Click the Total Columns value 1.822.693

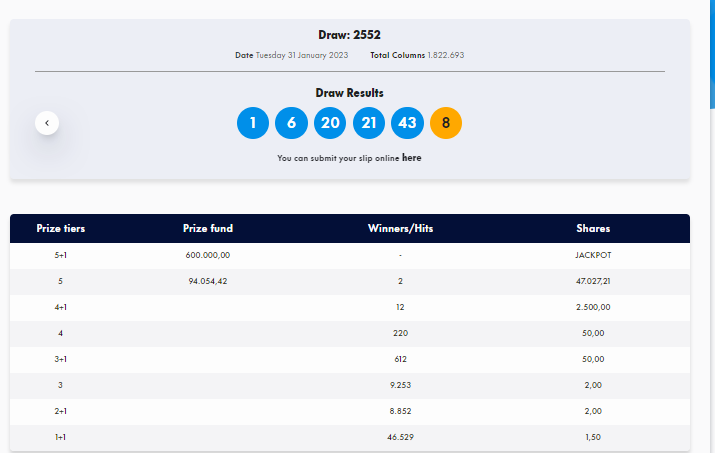445,55
